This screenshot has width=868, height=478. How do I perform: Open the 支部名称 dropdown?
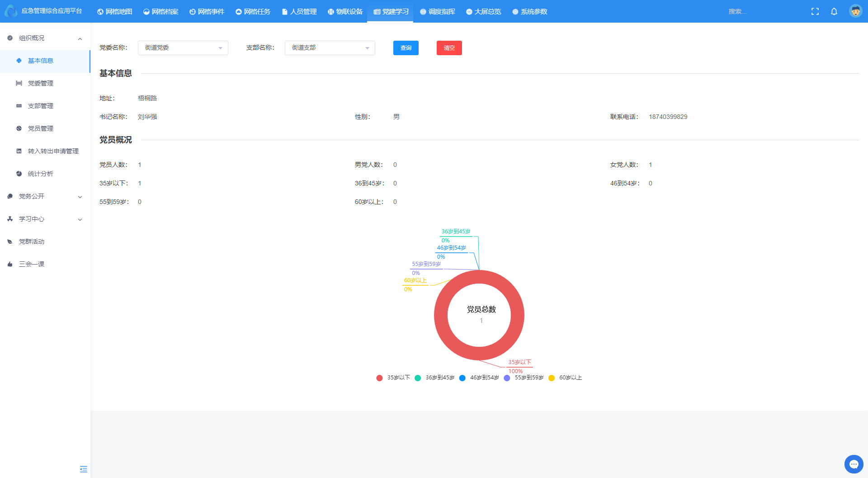click(330, 48)
